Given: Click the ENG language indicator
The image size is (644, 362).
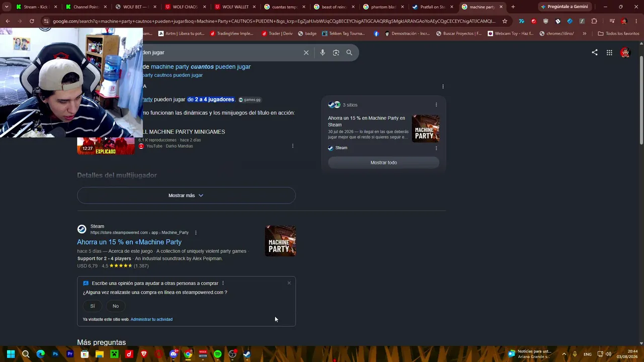Looking at the screenshot, I should click(x=587, y=354).
